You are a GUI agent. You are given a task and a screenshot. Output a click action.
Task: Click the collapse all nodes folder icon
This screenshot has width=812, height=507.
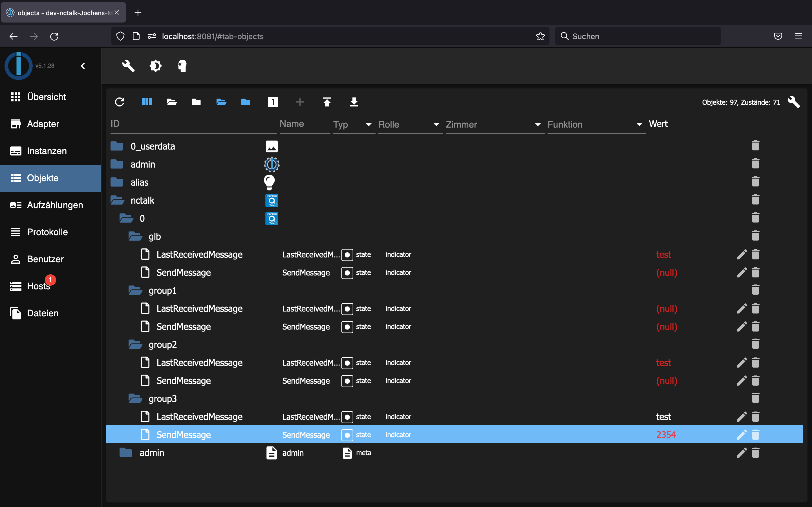coord(196,102)
